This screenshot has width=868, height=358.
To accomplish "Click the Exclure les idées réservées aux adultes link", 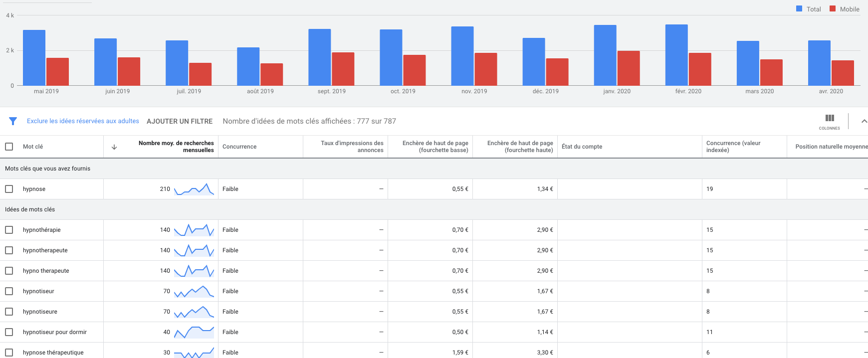I will [83, 121].
